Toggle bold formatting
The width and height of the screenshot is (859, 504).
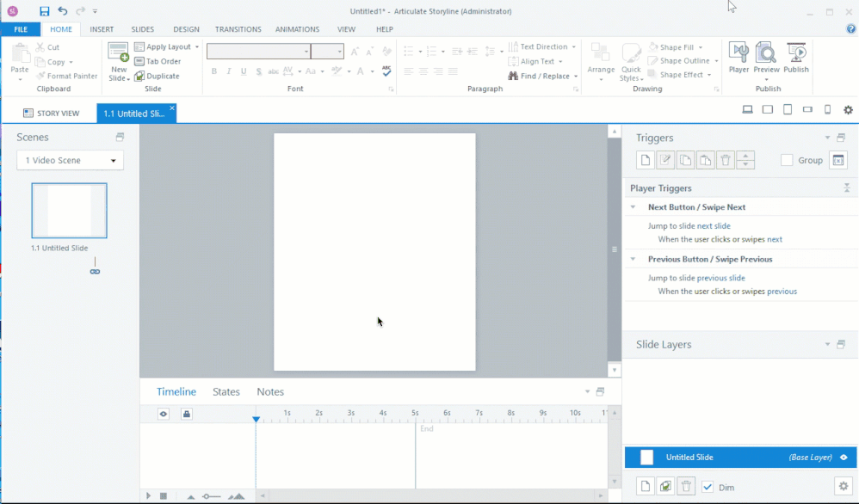tap(214, 71)
